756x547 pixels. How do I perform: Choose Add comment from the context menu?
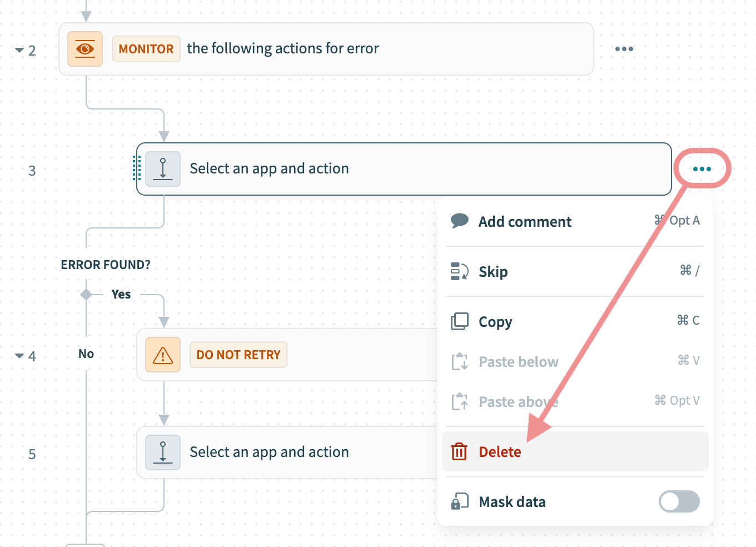coord(525,222)
